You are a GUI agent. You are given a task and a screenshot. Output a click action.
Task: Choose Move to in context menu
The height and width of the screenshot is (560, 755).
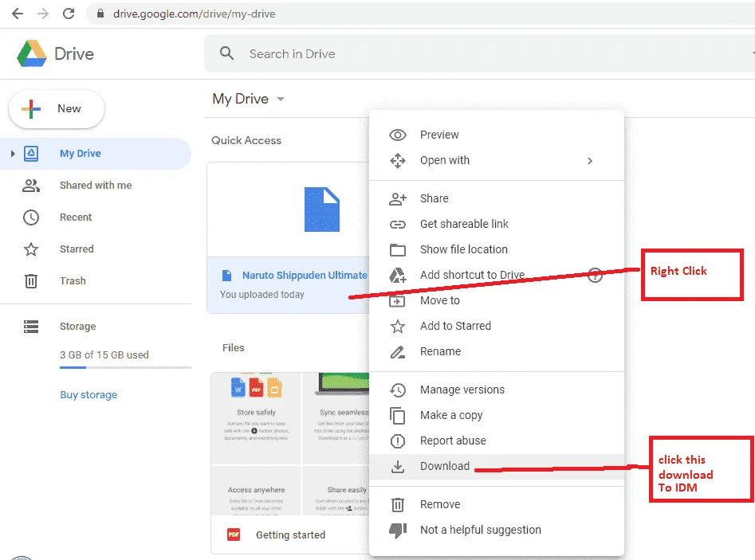tap(497, 300)
